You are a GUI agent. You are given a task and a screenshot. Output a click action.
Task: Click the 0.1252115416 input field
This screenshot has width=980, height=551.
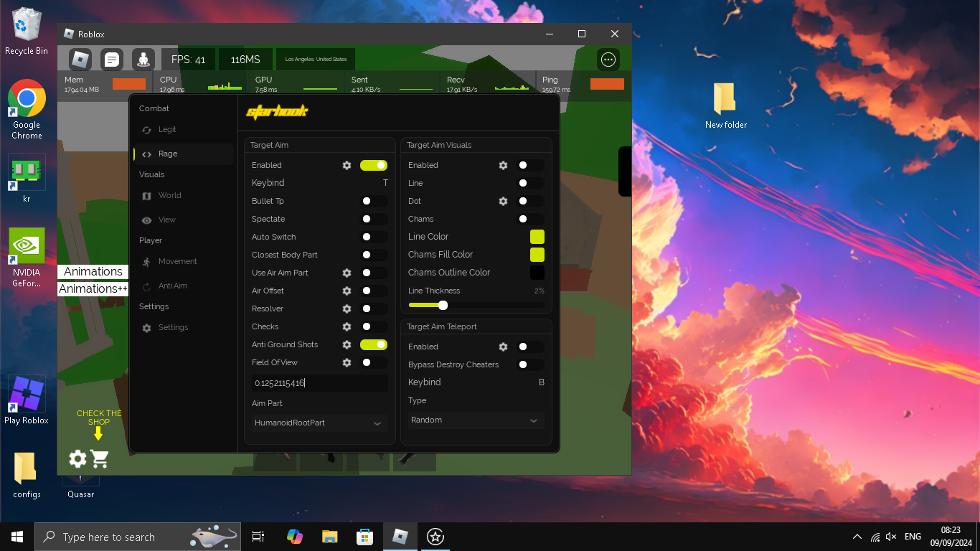point(319,383)
